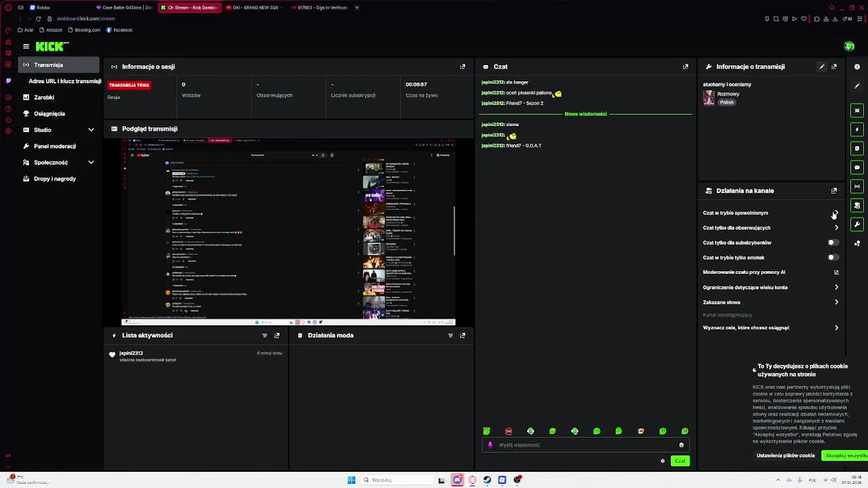Click the Rozmowy category thumbnail
The height and width of the screenshot is (488, 868).
tap(709, 98)
